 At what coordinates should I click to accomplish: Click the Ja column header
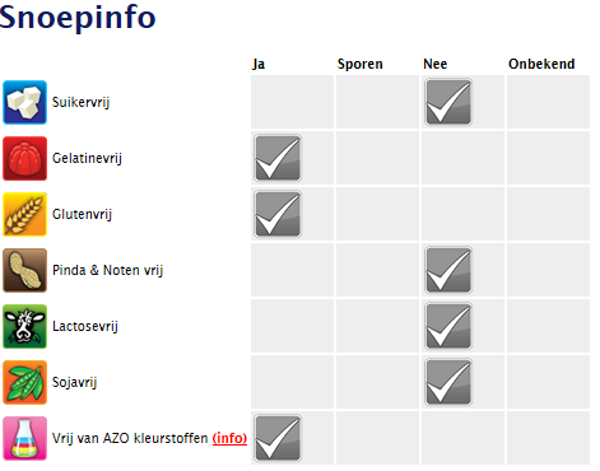click(x=259, y=64)
